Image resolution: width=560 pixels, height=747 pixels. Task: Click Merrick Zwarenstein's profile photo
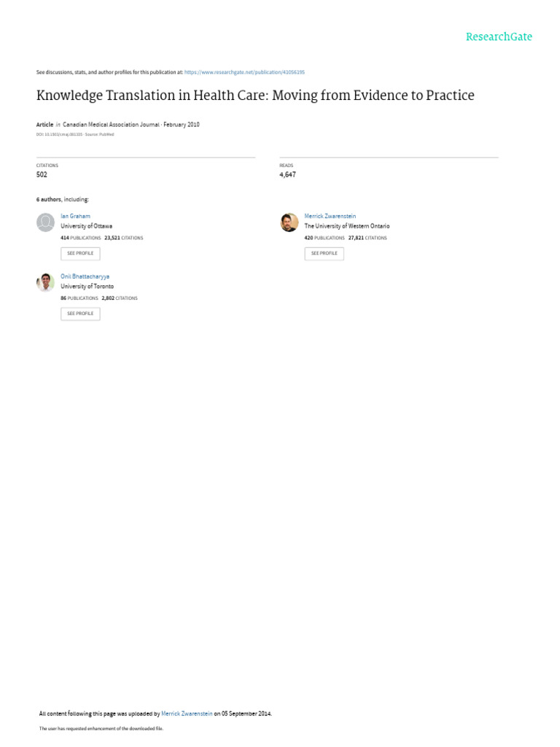pyautogui.click(x=289, y=222)
